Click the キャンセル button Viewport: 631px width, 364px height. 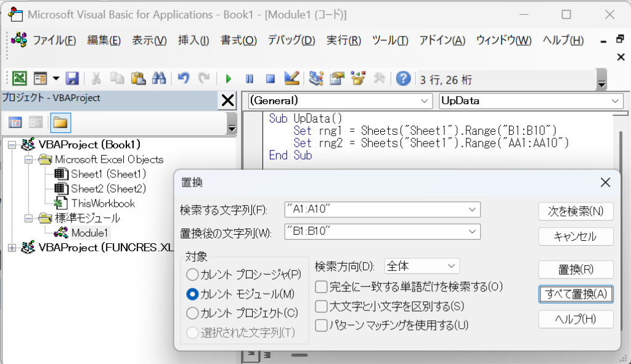point(576,237)
